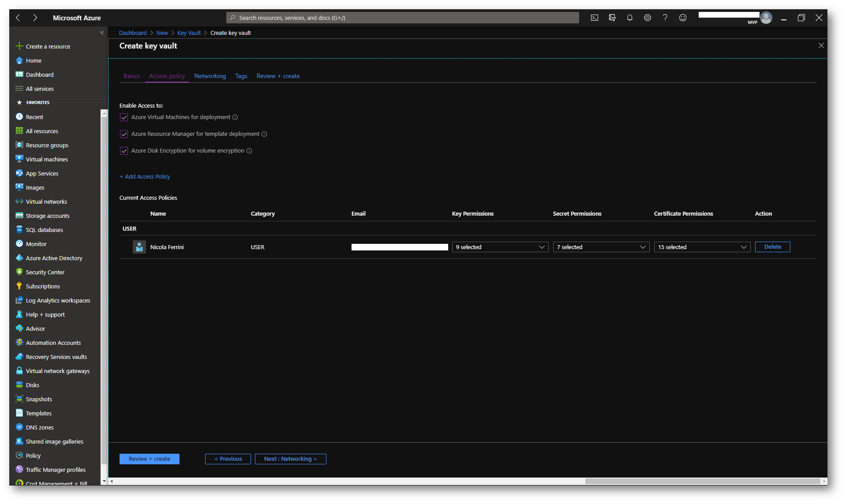Click the info icon next to Azure Virtual Machines
Image resolution: width=846 pixels, height=504 pixels.
click(x=235, y=117)
